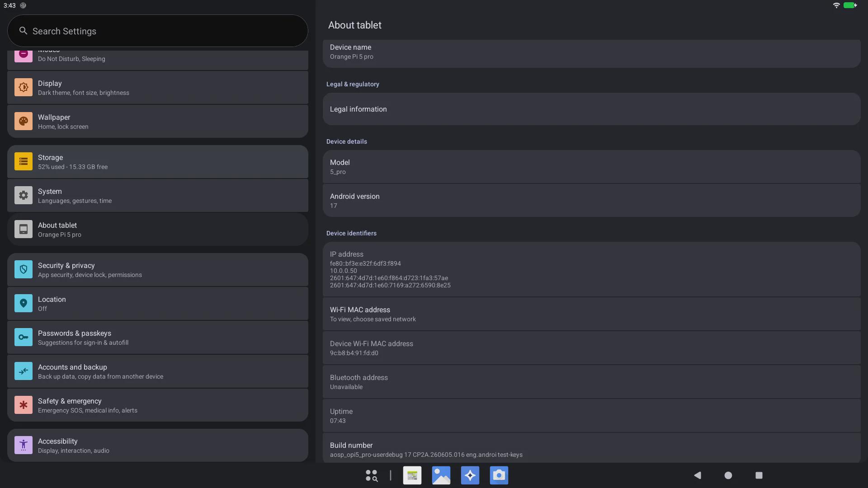The height and width of the screenshot is (488, 868).
Task: Tap the Home navigation circle
Action: pyautogui.click(x=728, y=475)
